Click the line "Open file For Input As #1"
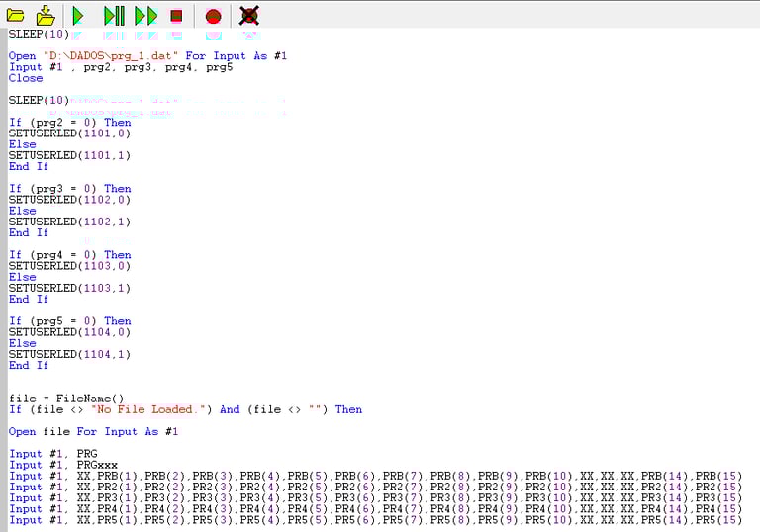The width and height of the screenshot is (760, 532). (x=94, y=432)
